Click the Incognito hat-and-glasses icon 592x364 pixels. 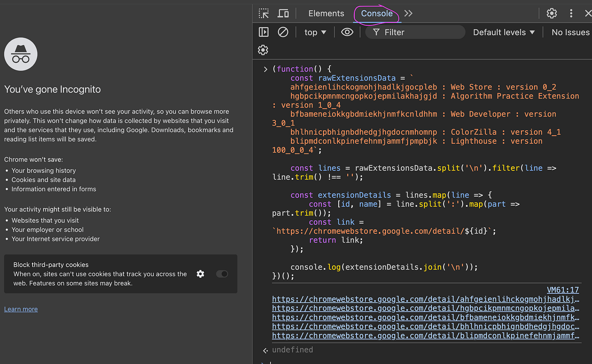click(x=21, y=54)
